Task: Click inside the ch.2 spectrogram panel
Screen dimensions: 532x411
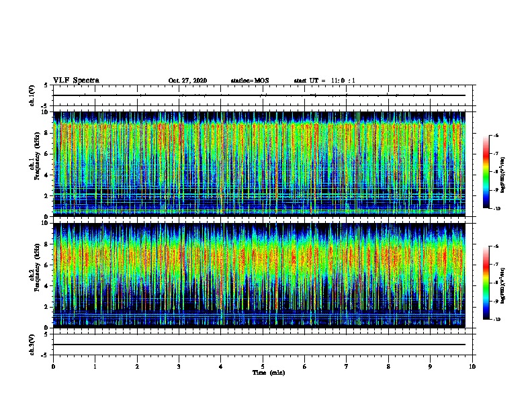Action: point(259,275)
